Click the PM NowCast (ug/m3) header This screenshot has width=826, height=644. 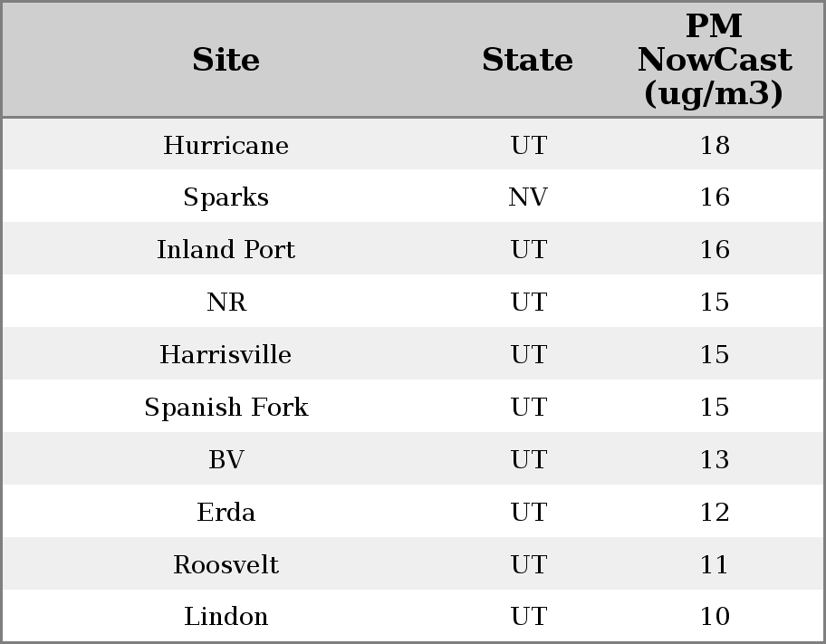pos(715,61)
